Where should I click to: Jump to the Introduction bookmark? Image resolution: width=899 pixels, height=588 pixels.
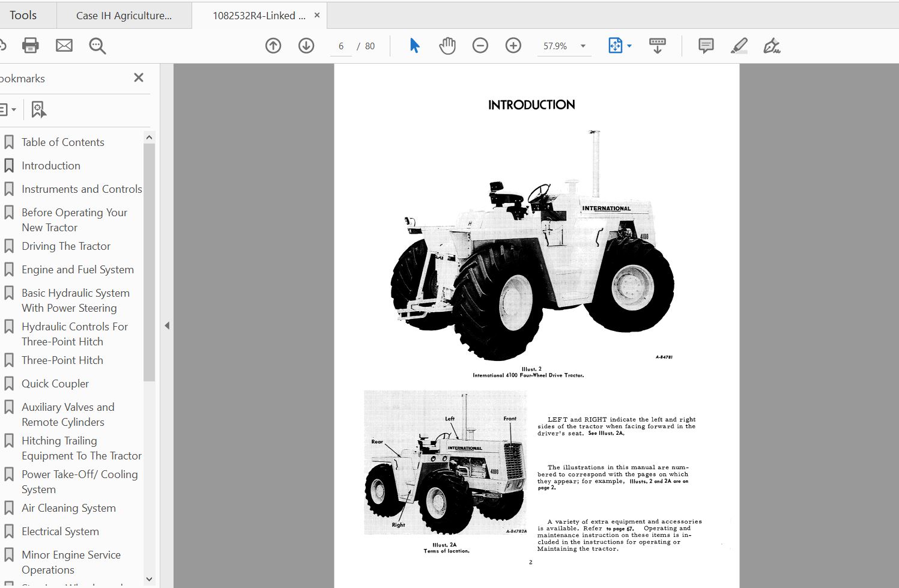pyautogui.click(x=51, y=166)
